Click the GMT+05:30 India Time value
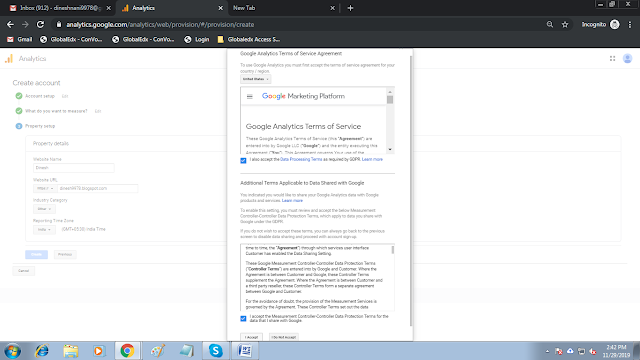 tap(84, 229)
